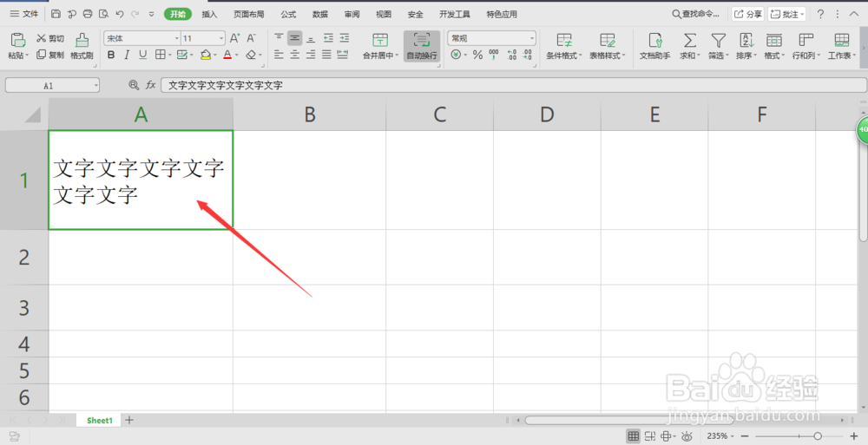Image resolution: width=868 pixels, height=445 pixels.
Task: Open the font color red swatch
Action: click(x=227, y=55)
